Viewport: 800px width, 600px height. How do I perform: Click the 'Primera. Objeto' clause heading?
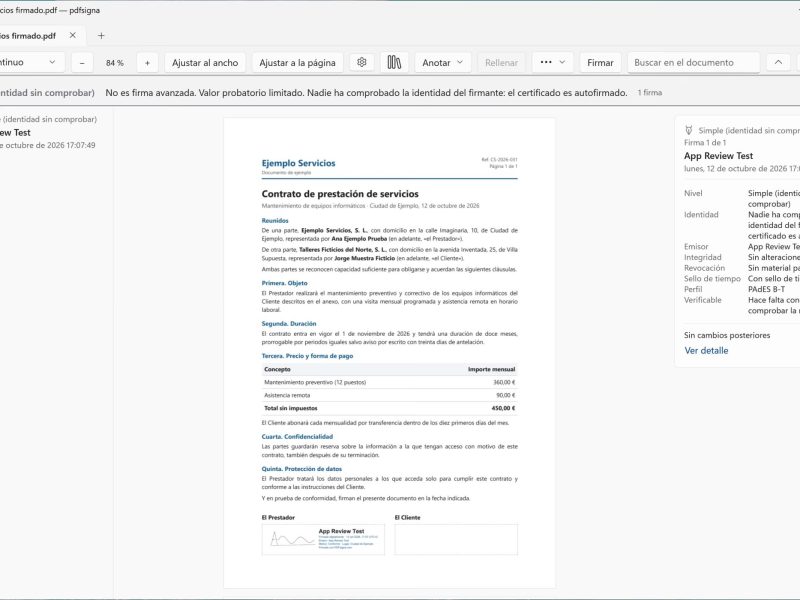pyautogui.click(x=284, y=283)
